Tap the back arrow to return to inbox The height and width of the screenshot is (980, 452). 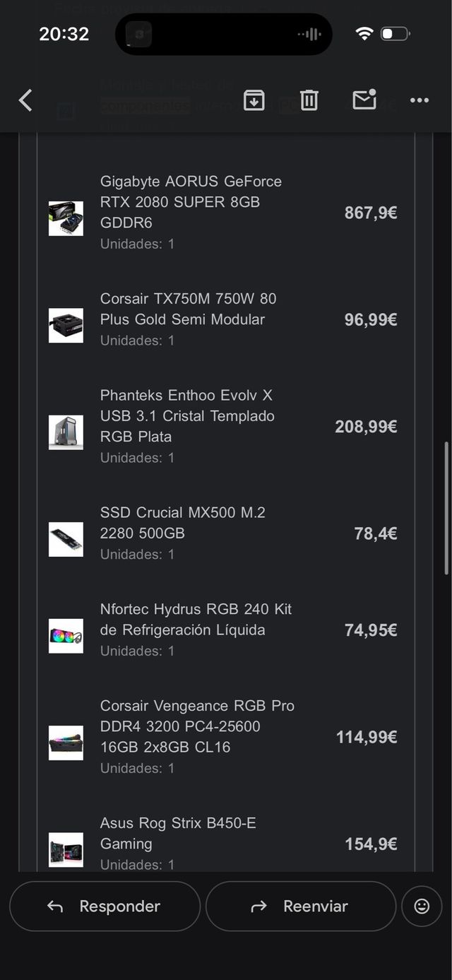pyautogui.click(x=25, y=100)
